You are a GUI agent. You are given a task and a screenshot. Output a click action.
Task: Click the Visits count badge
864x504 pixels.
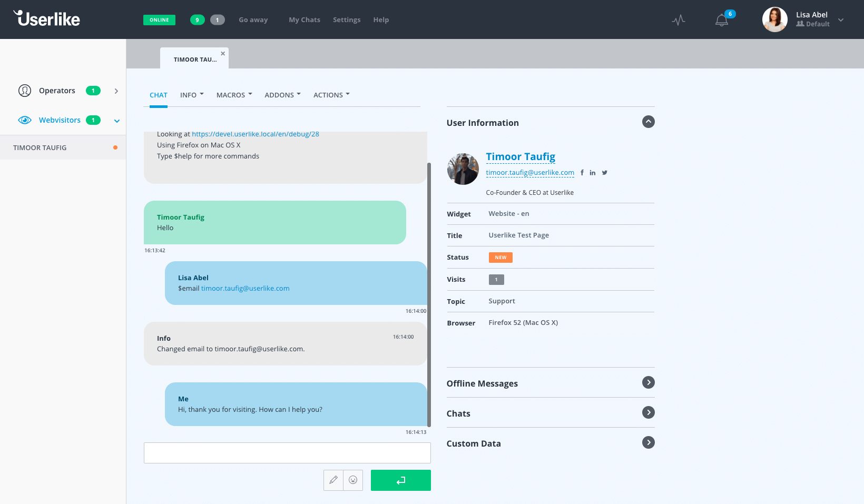click(x=496, y=280)
